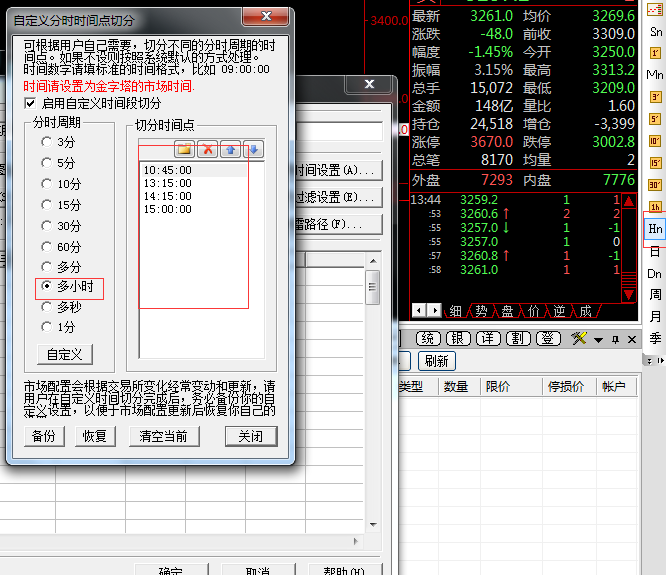The width and height of the screenshot is (666, 575).
Task: Click the red X delete time point icon
Action: 208,150
